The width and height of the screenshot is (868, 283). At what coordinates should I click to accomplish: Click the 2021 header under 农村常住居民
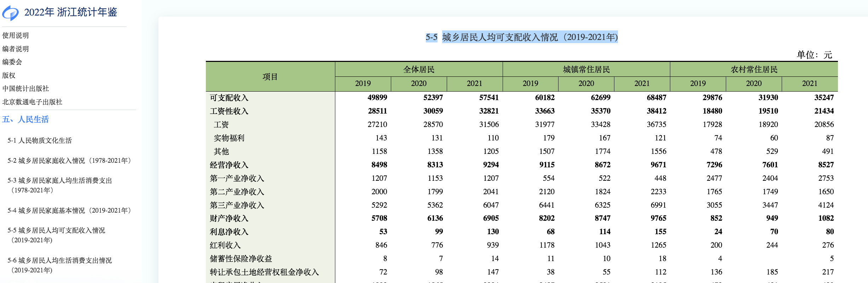coord(810,83)
